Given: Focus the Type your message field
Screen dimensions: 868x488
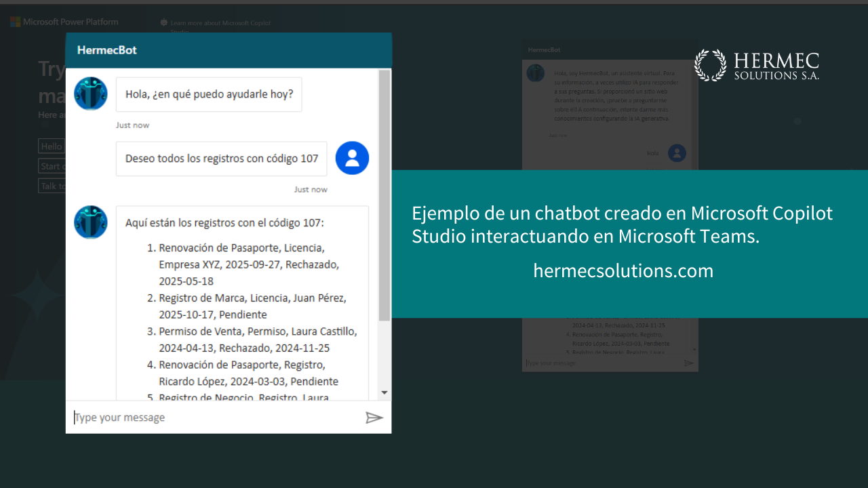Looking at the screenshot, I should 216,418.
